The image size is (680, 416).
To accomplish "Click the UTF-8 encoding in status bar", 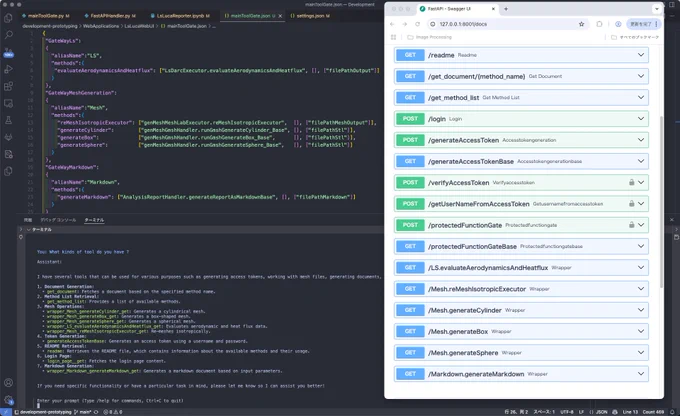I will (x=567, y=412).
